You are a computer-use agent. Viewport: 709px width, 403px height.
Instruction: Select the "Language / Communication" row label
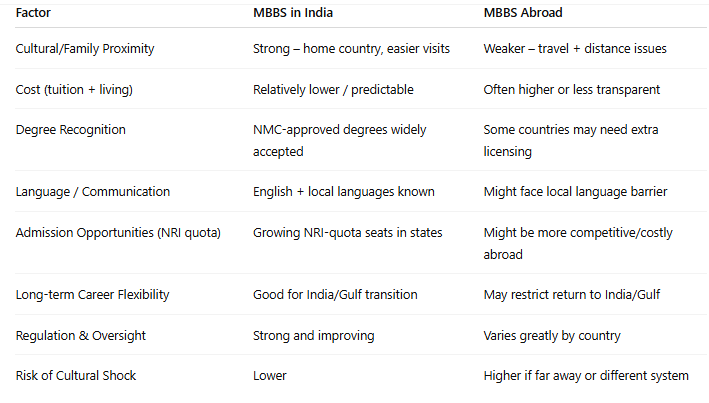point(93,191)
